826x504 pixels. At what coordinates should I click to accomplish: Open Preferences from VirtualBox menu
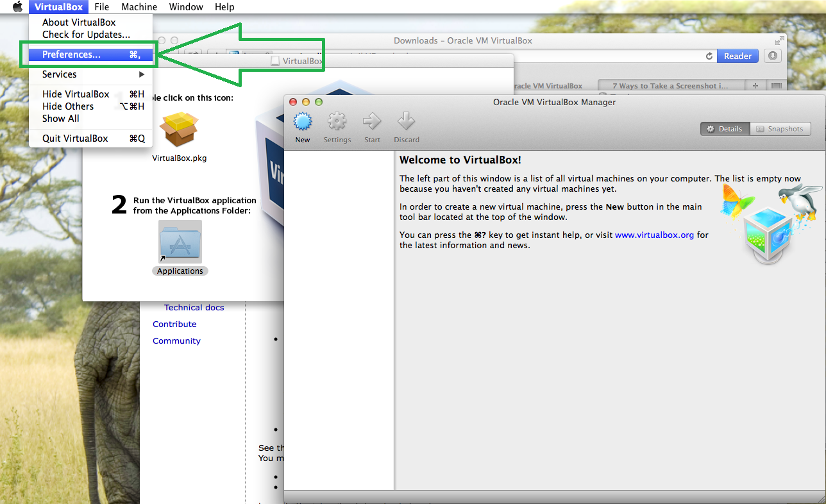tap(90, 55)
